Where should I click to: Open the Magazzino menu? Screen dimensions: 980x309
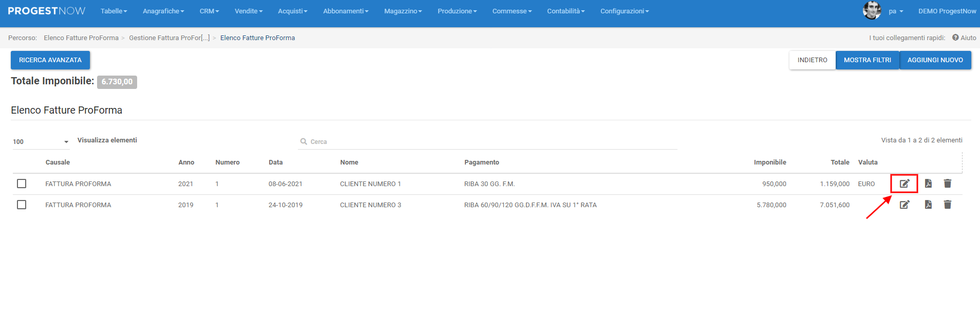[403, 11]
